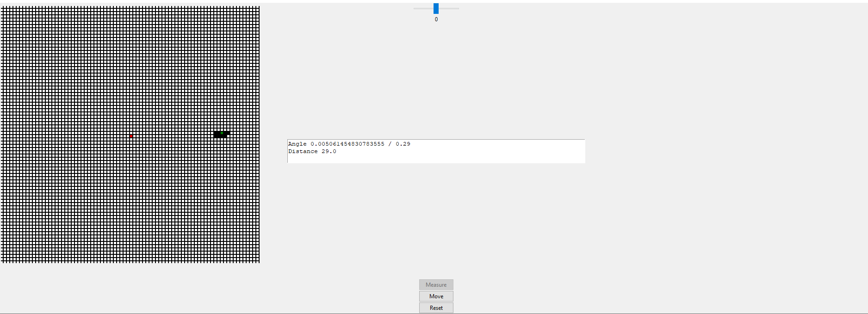Click the red cell in the grid
This screenshot has width=868, height=314.
(x=131, y=136)
